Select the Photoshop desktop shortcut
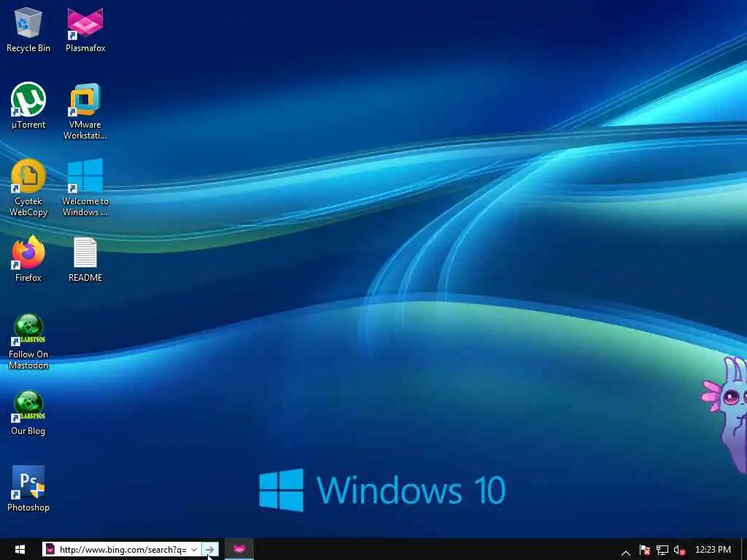747x560 pixels. tap(28, 489)
